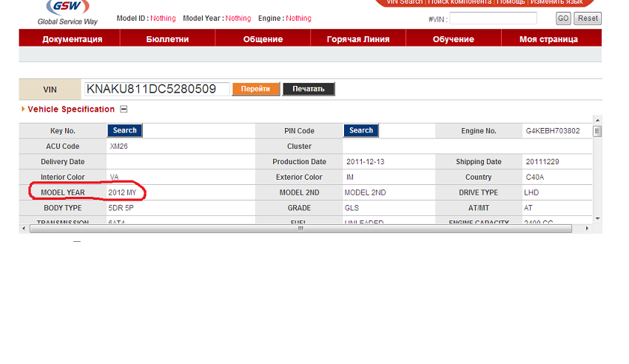Go to the Горячая Линия tab

click(358, 39)
